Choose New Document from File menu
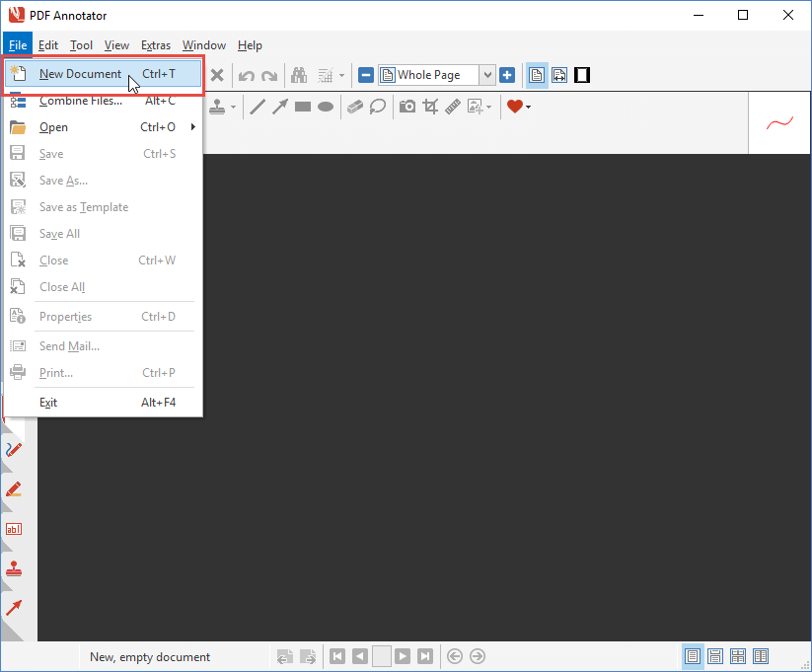This screenshot has width=812, height=672. pyautogui.click(x=103, y=74)
